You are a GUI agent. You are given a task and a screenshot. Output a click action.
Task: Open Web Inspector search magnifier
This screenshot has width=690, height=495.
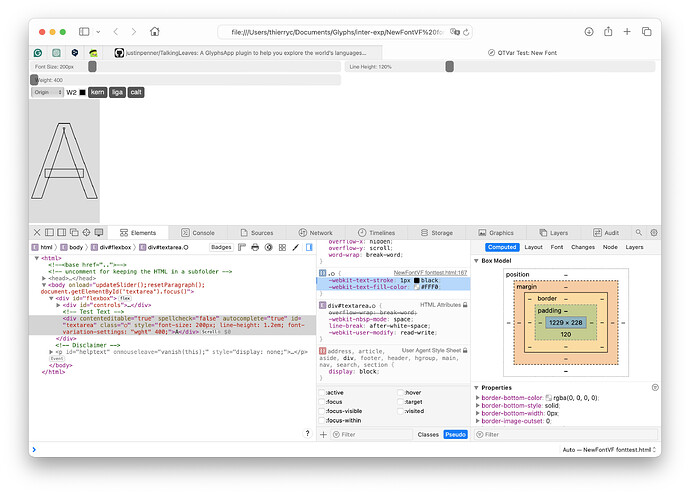pos(639,232)
